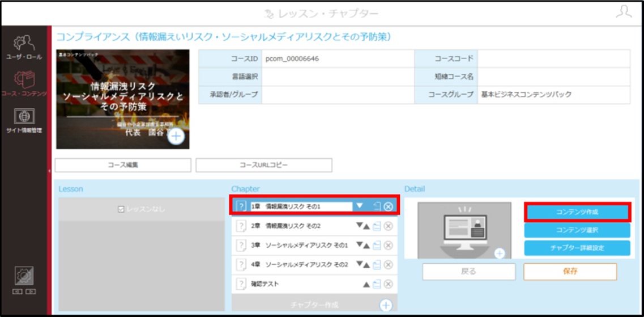Click the course cover thumbnail image

(123, 99)
